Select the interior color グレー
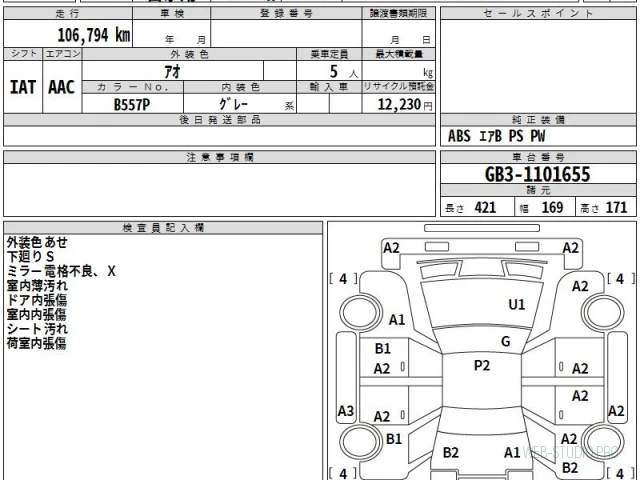This screenshot has width=640, height=480. click(233, 104)
